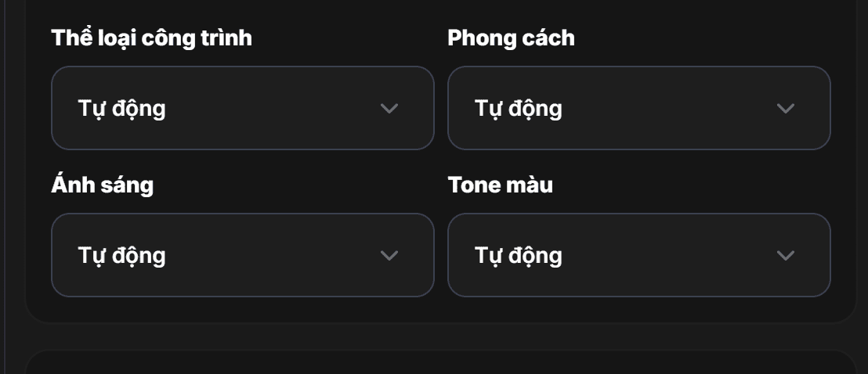Click the Phong cách label
Image resolution: width=868 pixels, height=374 pixels.
pyautogui.click(x=511, y=38)
